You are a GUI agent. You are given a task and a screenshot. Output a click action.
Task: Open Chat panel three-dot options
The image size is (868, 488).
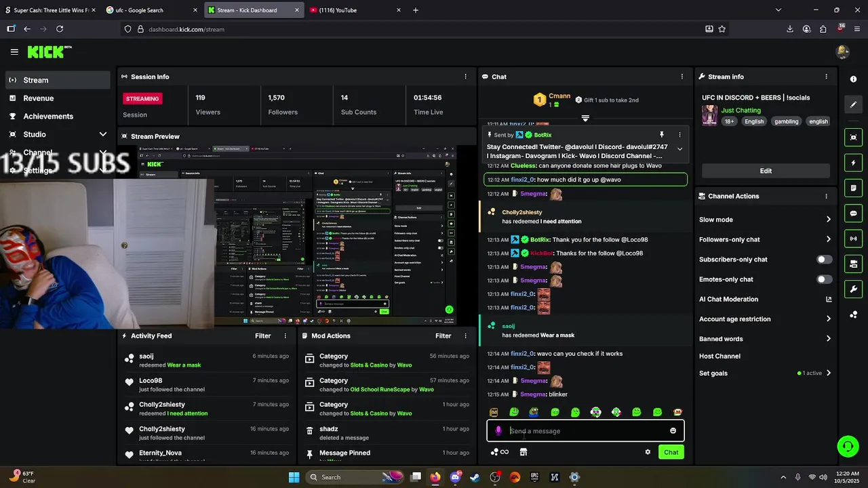pyautogui.click(x=682, y=77)
